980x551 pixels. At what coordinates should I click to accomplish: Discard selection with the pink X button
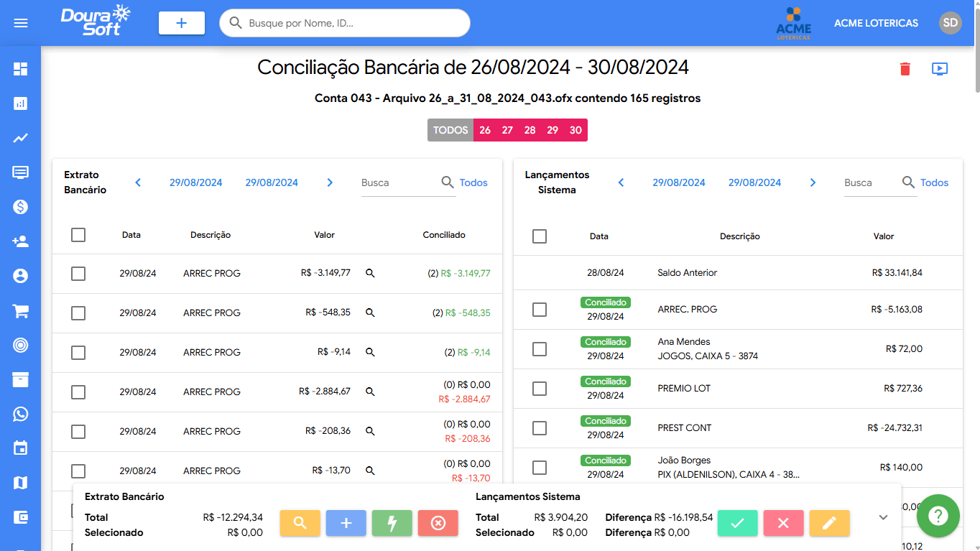783,523
